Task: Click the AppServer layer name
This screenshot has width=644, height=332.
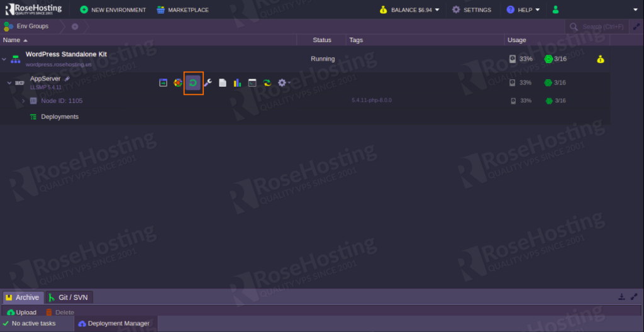Action: pyautogui.click(x=45, y=79)
